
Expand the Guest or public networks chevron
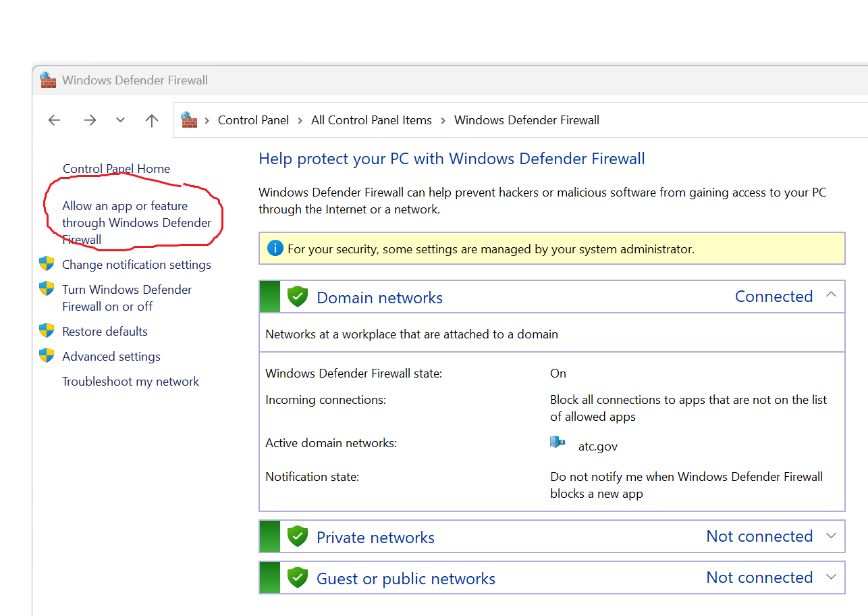(x=832, y=577)
